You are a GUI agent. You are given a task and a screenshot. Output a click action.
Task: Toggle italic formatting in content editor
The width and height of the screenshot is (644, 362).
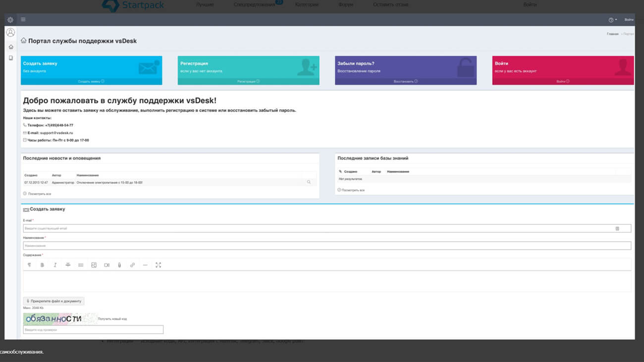tap(55, 265)
